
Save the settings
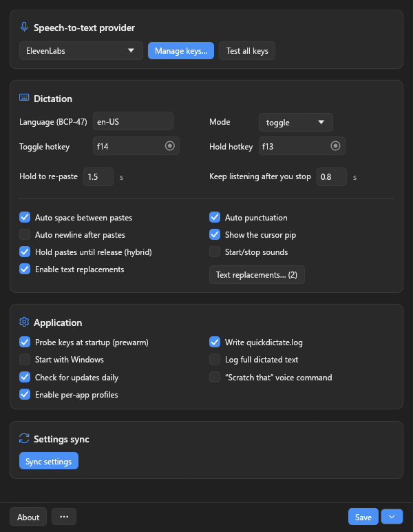pos(363,517)
